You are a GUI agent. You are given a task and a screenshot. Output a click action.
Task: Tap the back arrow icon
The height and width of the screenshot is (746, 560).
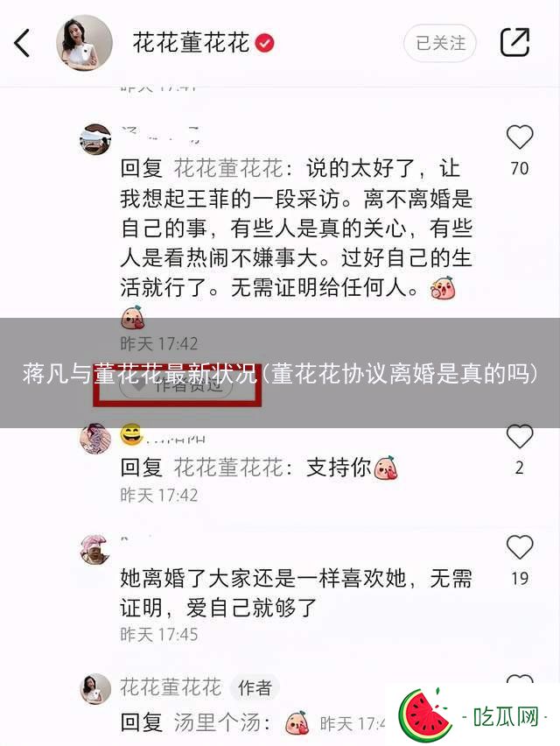tap(22, 43)
